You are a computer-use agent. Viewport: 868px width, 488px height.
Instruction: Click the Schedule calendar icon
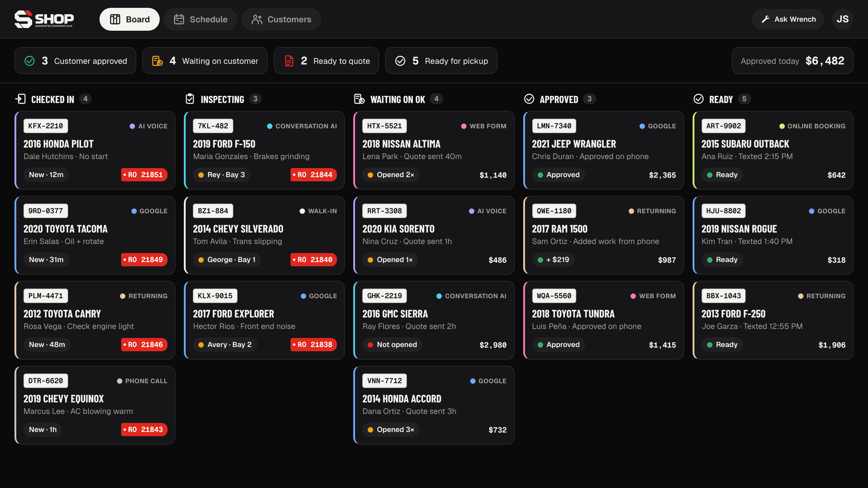(x=179, y=19)
